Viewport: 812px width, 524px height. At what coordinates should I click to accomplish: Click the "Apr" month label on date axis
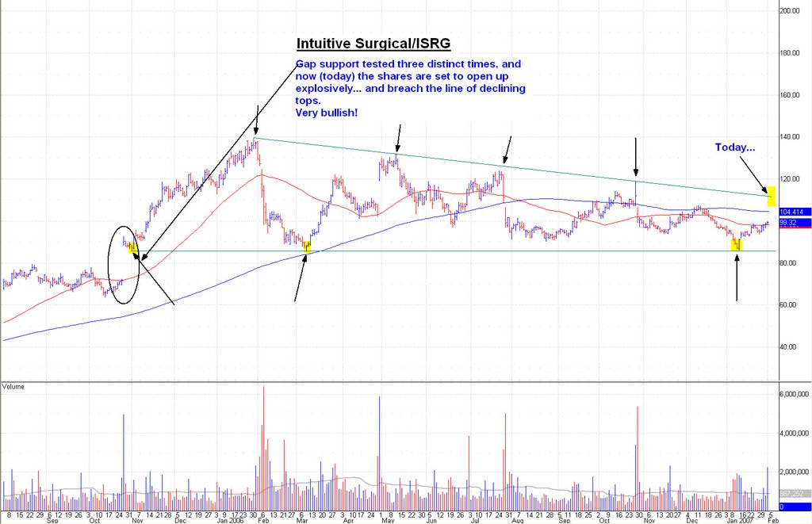(x=349, y=520)
